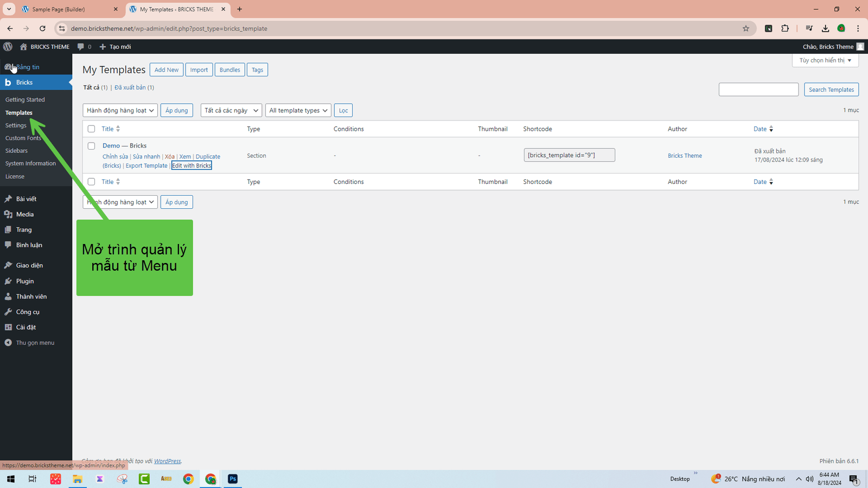The width and height of the screenshot is (868, 488).
Task: Open Chrome three-dot menu
Action: [858, 28]
